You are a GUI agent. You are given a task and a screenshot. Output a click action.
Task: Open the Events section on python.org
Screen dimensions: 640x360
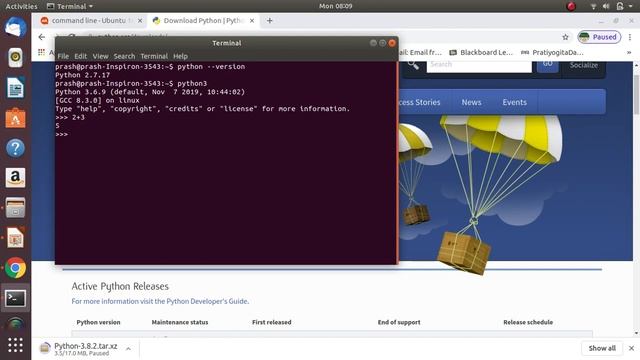click(515, 102)
